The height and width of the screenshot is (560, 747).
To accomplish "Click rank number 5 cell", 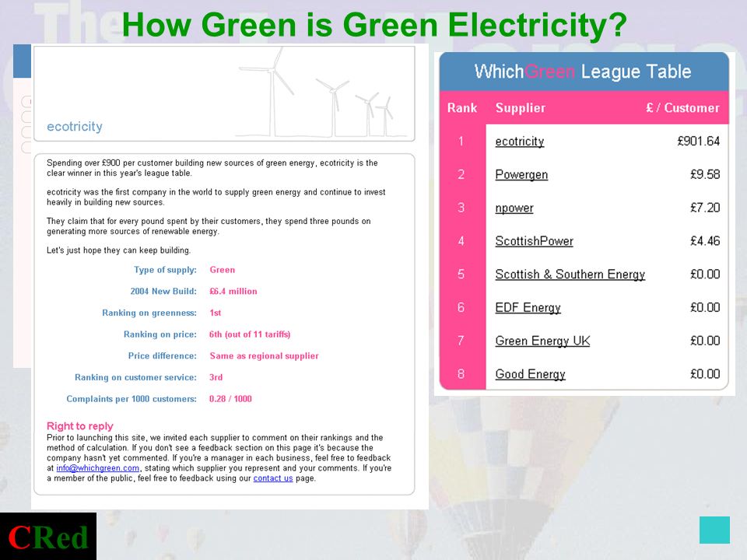I will click(461, 275).
